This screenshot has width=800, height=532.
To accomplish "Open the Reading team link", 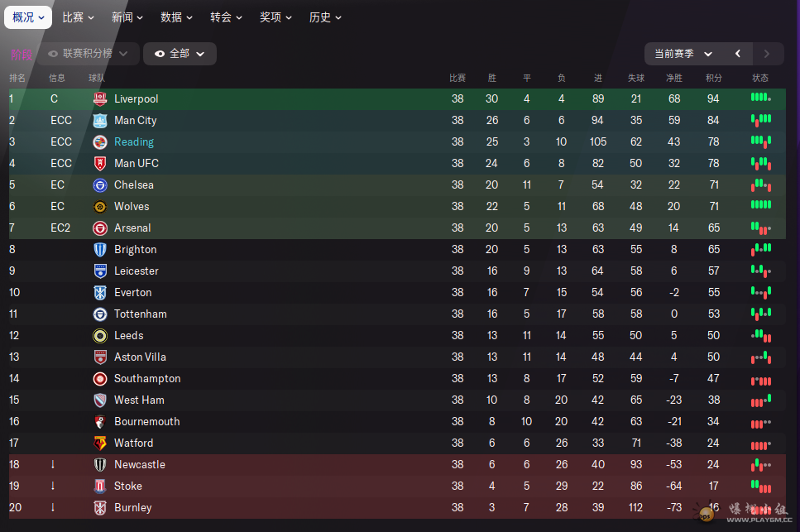I will click(x=134, y=141).
